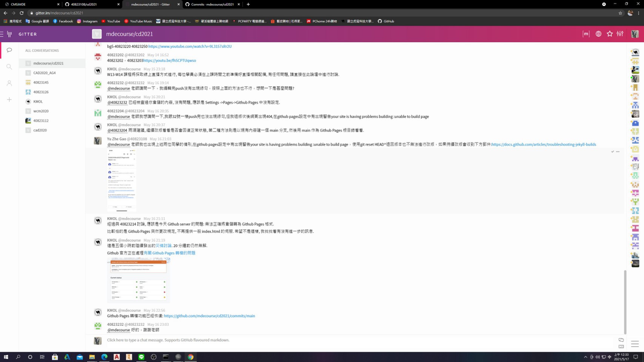Click the chat scrollbar thumb
The height and width of the screenshot is (362, 644).
(625, 302)
